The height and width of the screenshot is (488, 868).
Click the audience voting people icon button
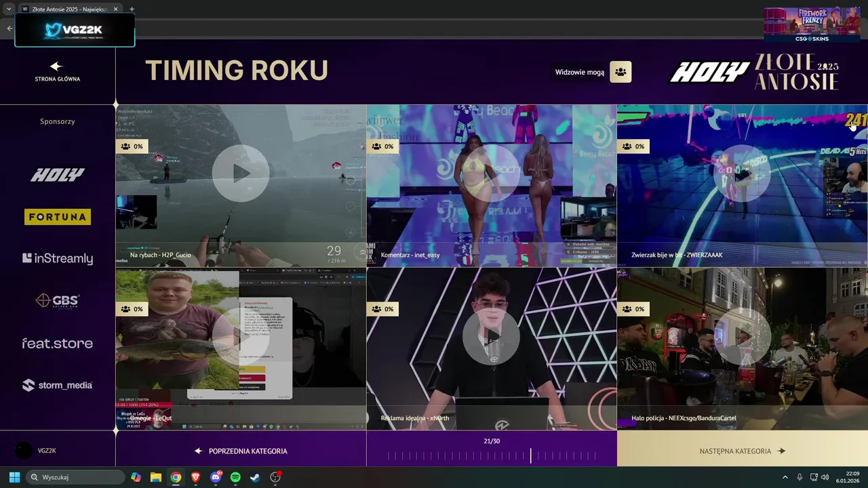coord(620,72)
